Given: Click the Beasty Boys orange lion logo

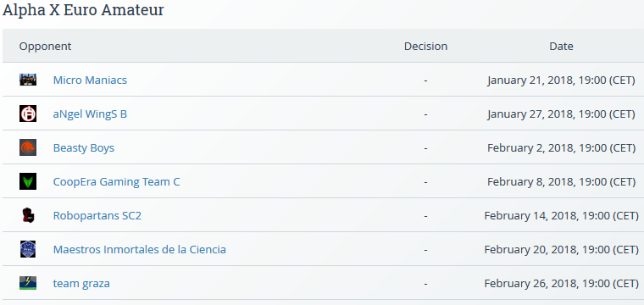Looking at the screenshot, I should click(28, 147).
